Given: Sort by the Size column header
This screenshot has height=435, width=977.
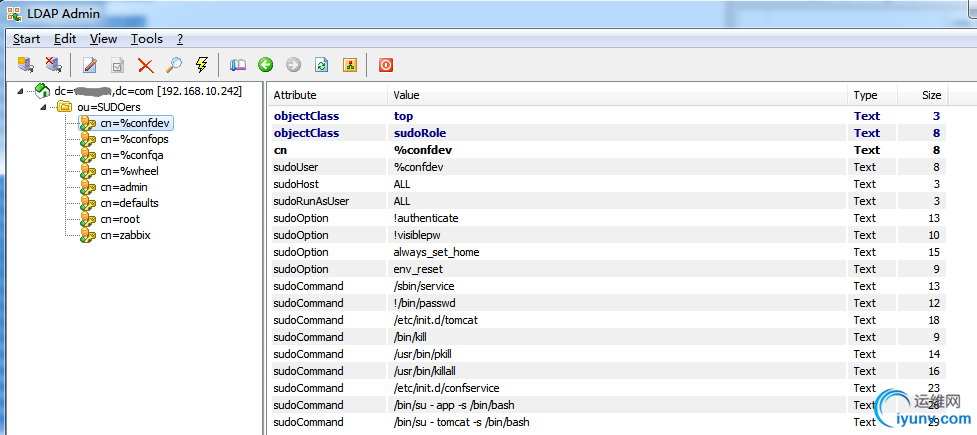Looking at the screenshot, I should [923, 95].
